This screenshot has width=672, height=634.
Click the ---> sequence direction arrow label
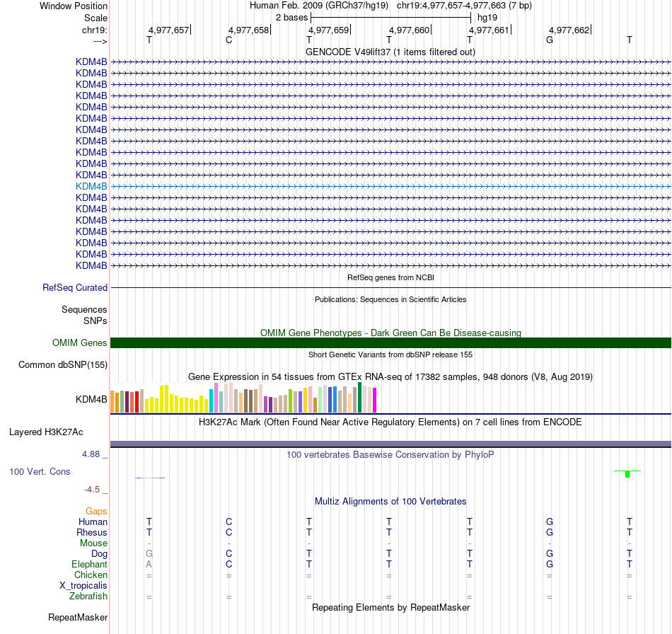[100, 41]
